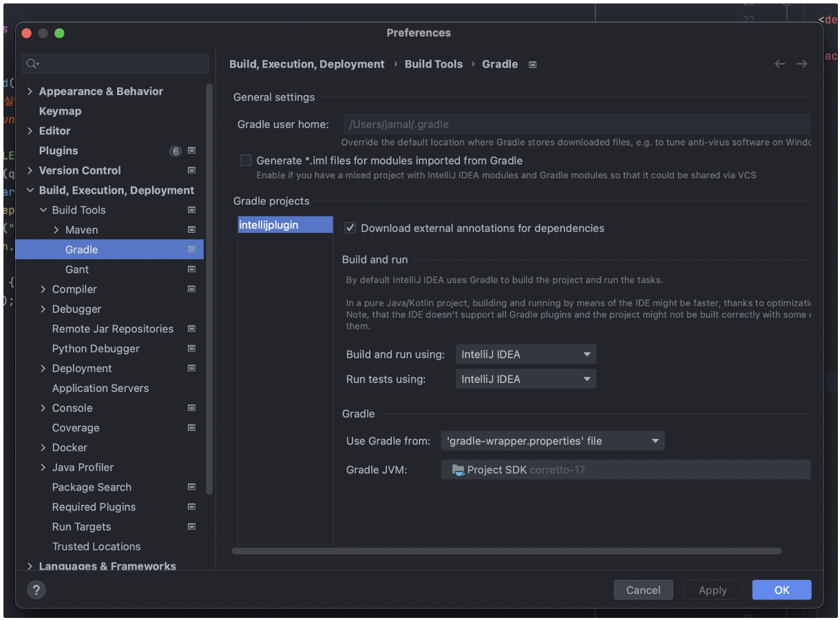Click the project-settings icon on Required Plugins row
The height and width of the screenshot is (620, 840).
pyautogui.click(x=191, y=507)
